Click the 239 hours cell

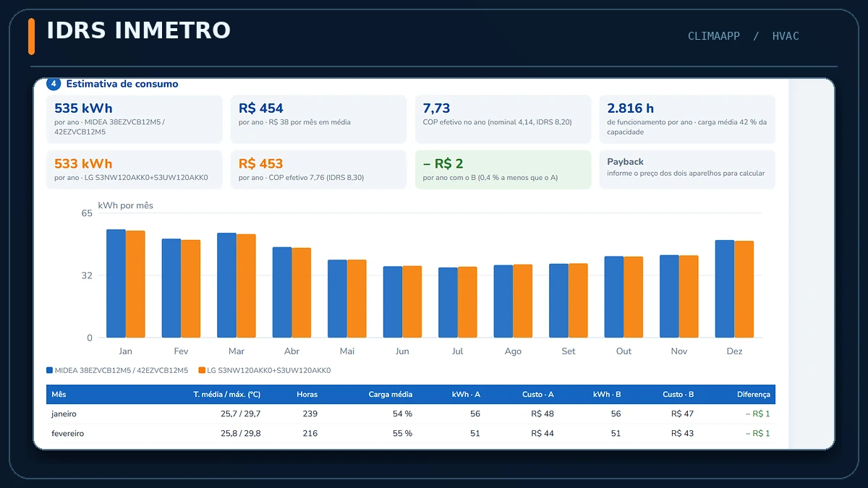pyautogui.click(x=310, y=414)
